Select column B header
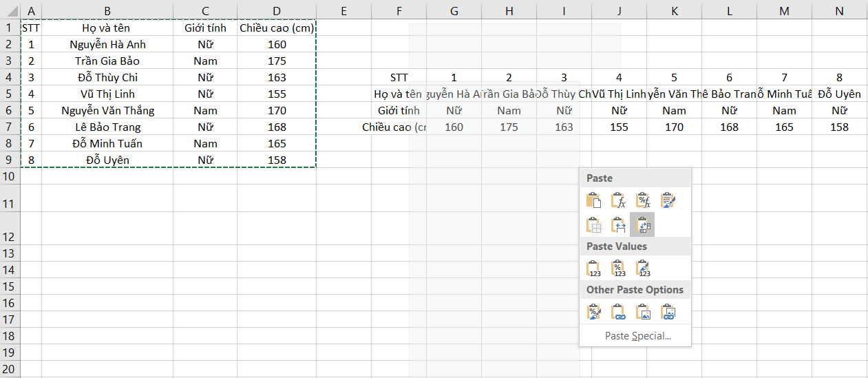 tap(107, 10)
